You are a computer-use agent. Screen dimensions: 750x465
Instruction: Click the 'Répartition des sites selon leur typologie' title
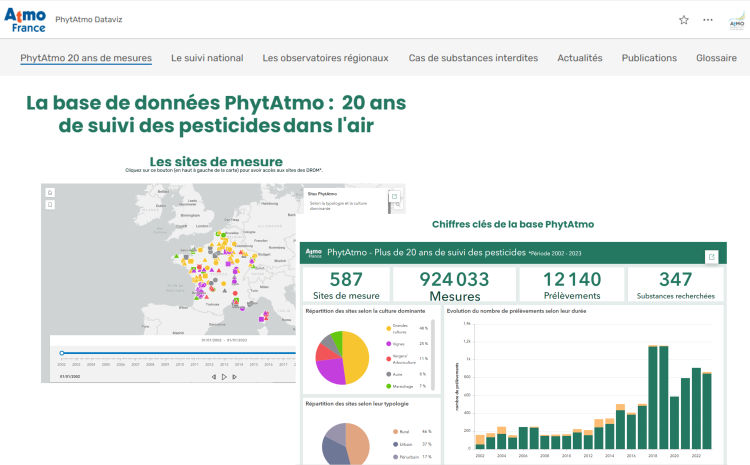point(357,404)
